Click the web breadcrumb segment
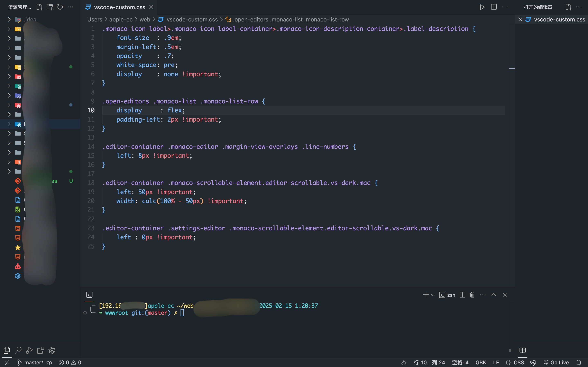Screen dimensions: 588x367 tap(145, 19)
